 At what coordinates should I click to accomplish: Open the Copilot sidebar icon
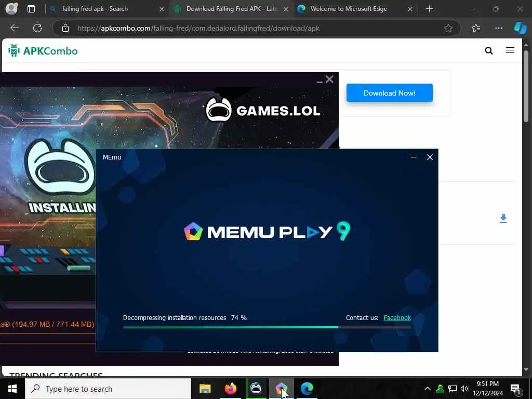point(520,28)
